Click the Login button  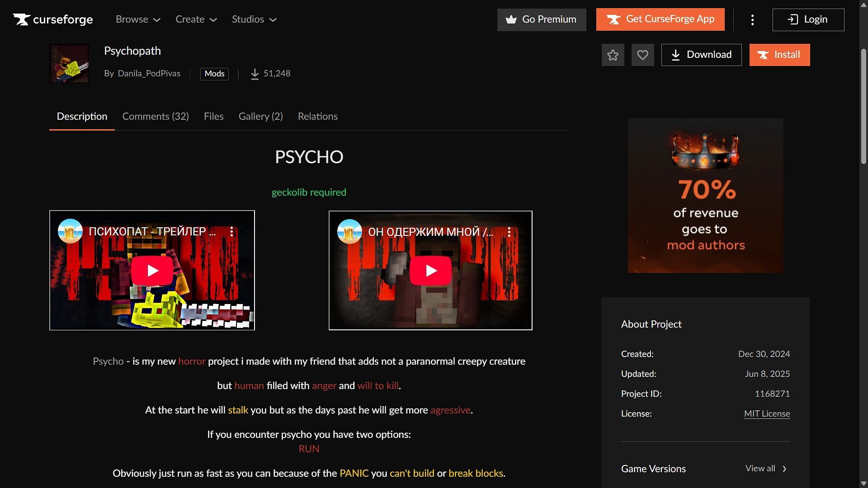click(x=808, y=19)
